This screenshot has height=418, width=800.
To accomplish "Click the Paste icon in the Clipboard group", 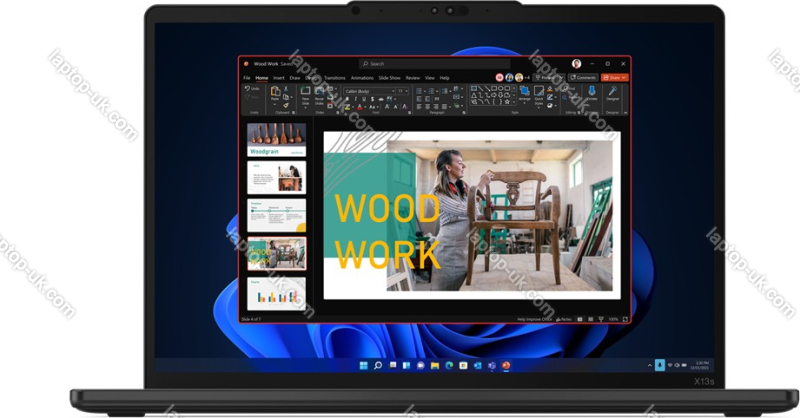I will point(275,93).
